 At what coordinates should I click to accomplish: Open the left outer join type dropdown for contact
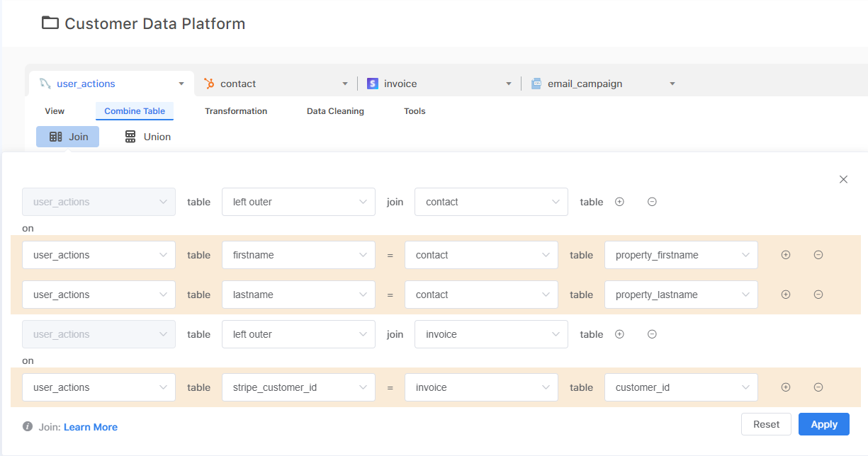click(x=298, y=202)
